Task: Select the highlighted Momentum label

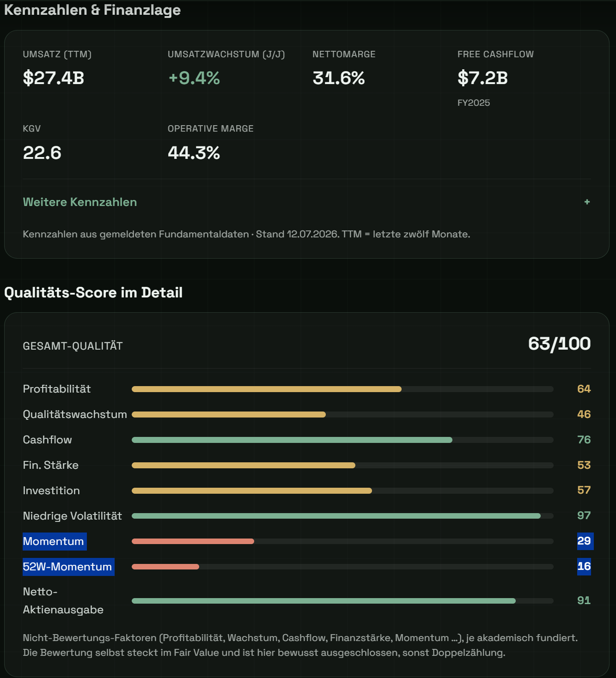Action: tap(55, 541)
